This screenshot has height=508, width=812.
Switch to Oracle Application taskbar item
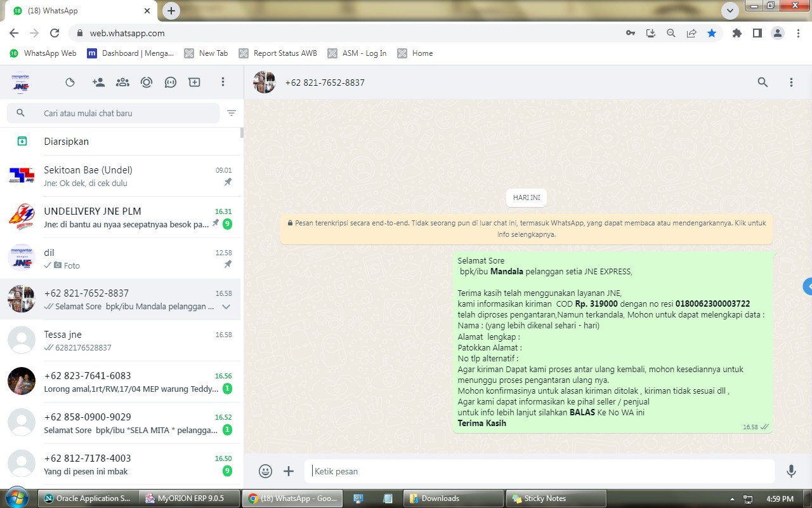click(87, 498)
